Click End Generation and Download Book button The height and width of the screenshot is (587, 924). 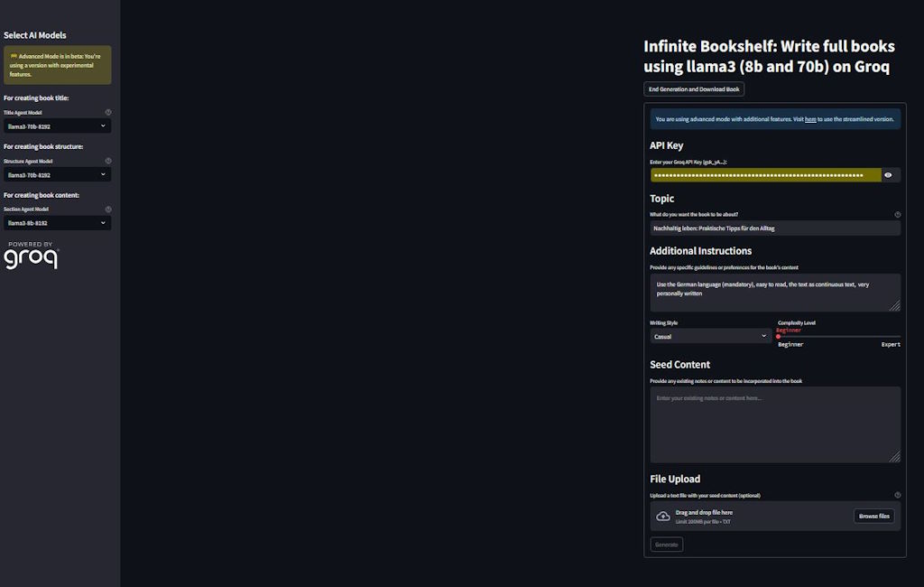tap(694, 89)
